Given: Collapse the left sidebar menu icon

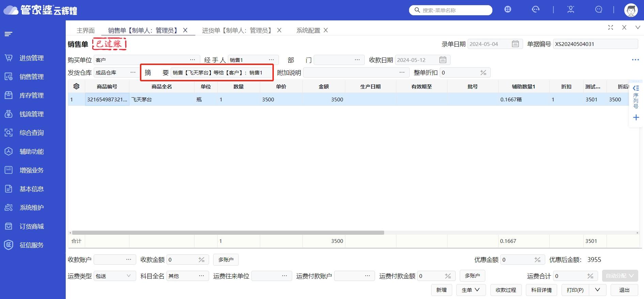Looking at the screenshot, I should (x=8, y=34).
